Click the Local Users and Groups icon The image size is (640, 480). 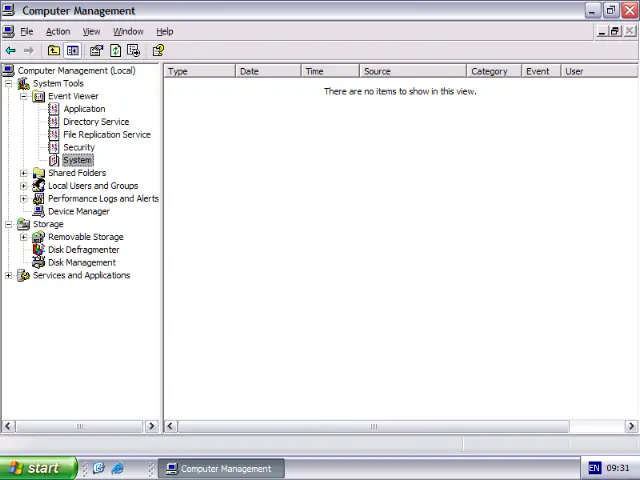[x=39, y=186]
